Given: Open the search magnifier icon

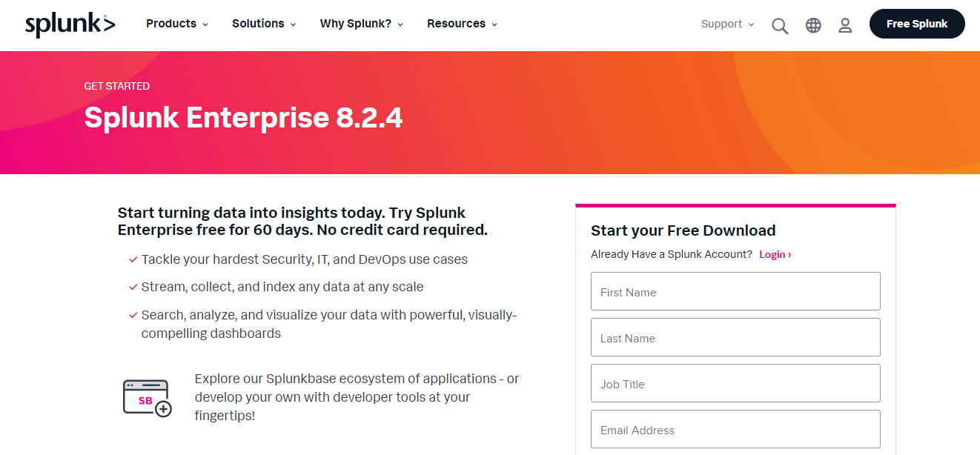Looking at the screenshot, I should (x=780, y=26).
